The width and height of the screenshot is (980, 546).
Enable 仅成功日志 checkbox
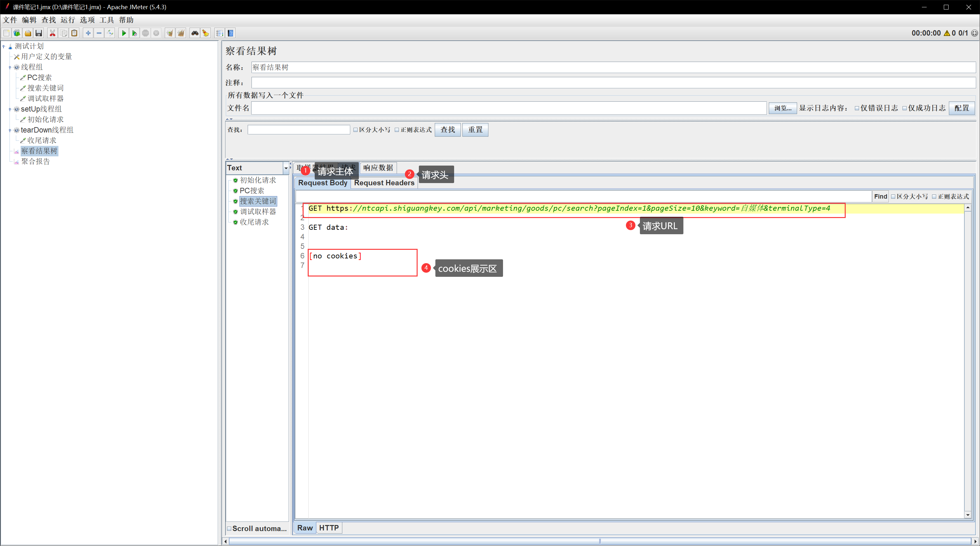(x=905, y=108)
